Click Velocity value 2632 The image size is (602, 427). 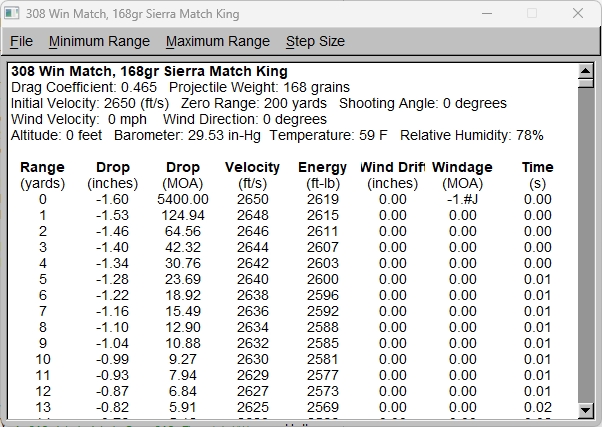click(253, 343)
